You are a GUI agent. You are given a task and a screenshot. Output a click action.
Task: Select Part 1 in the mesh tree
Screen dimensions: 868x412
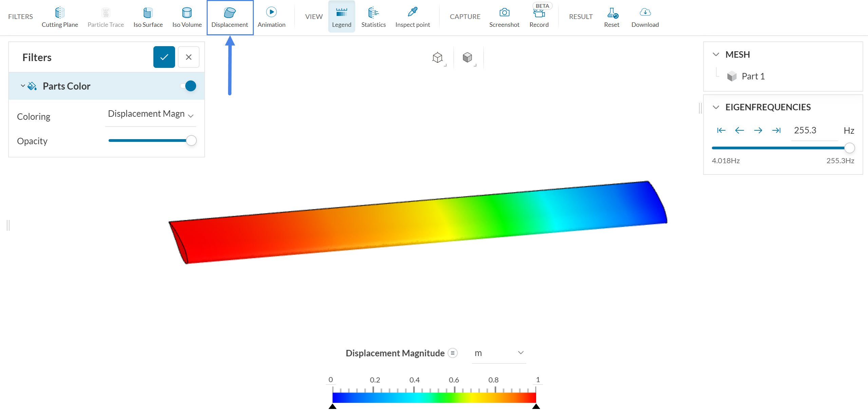[753, 76]
